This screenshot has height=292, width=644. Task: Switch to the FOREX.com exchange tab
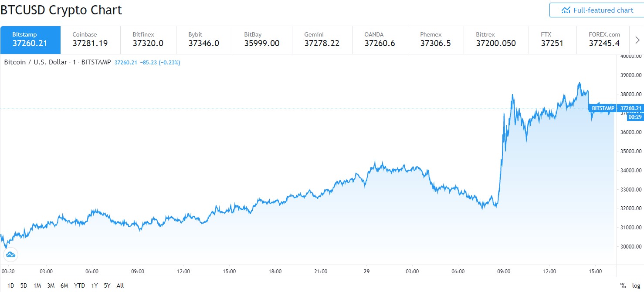click(x=603, y=40)
